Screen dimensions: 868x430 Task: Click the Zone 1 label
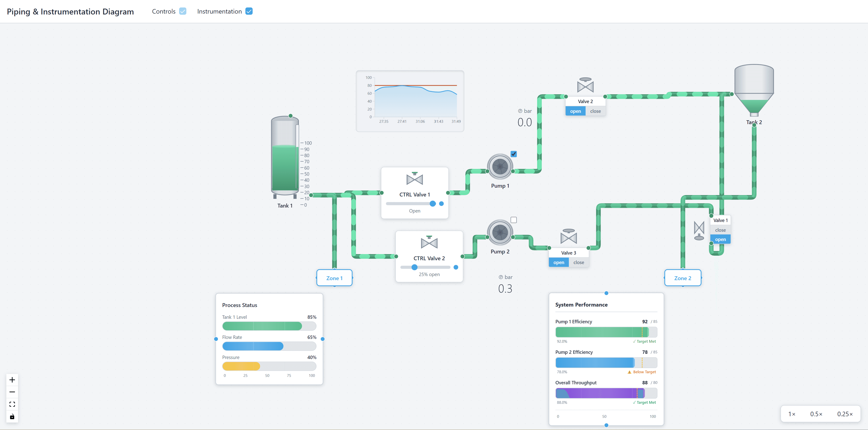pyautogui.click(x=334, y=278)
